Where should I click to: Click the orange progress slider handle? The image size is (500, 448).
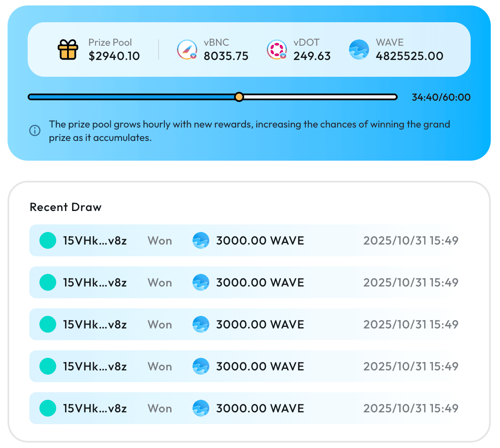click(x=239, y=97)
